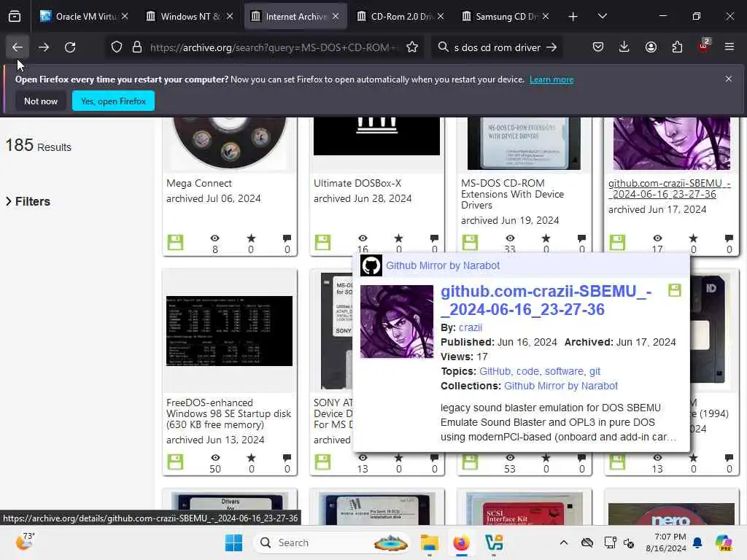Click the software floppy icon on Mega Connect card

175,242
